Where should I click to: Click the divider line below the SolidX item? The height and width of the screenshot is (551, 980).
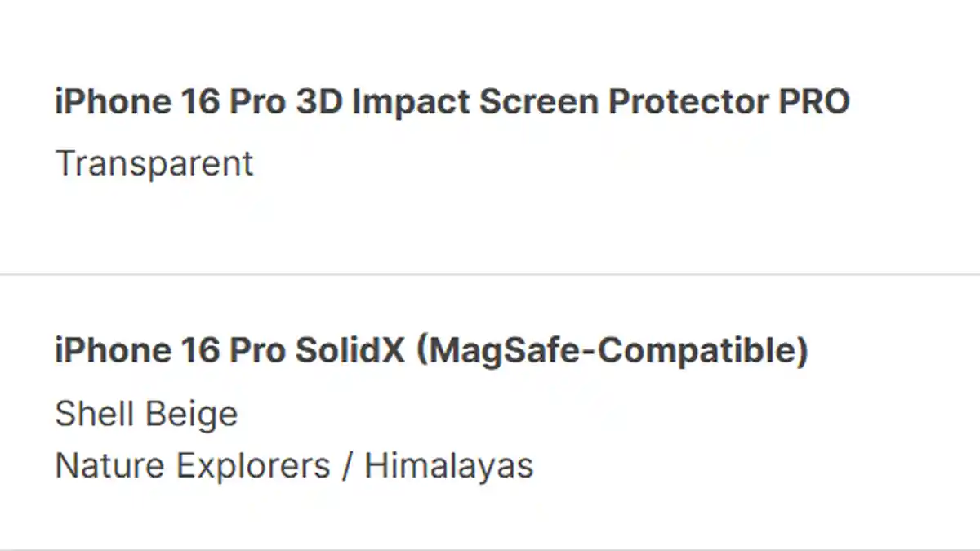pyautogui.click(x=490, y=549)
